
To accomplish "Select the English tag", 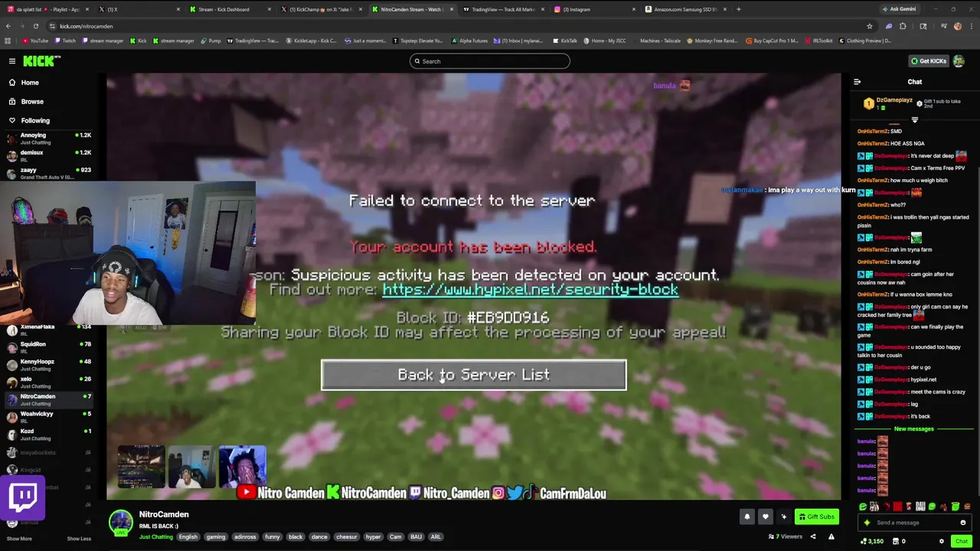I will [x=188, y=537].
